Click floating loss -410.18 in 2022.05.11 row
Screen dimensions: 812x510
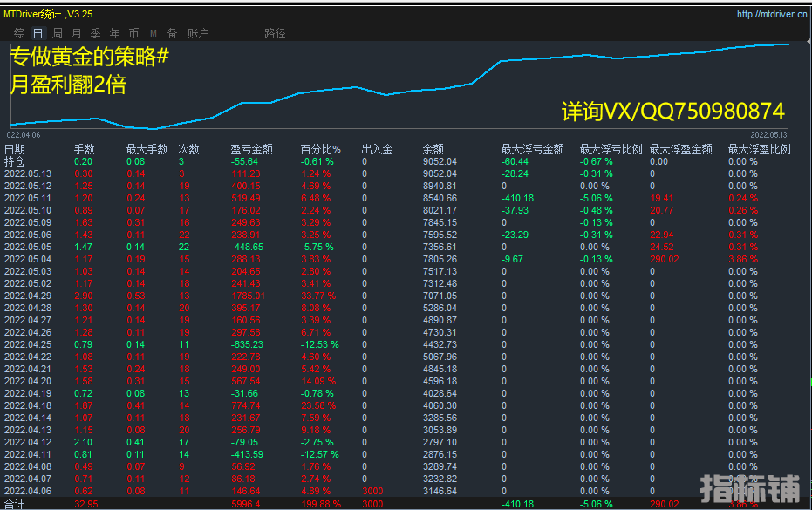pos(517,198)
